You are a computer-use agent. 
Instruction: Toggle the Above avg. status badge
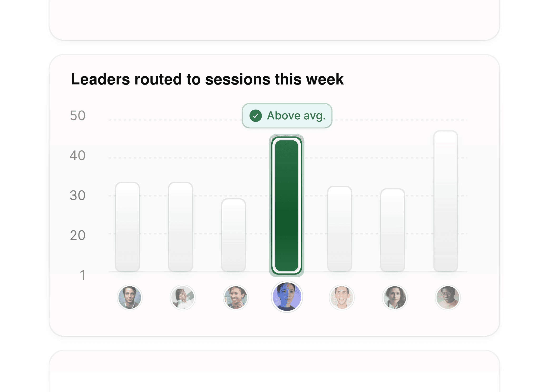287,115
